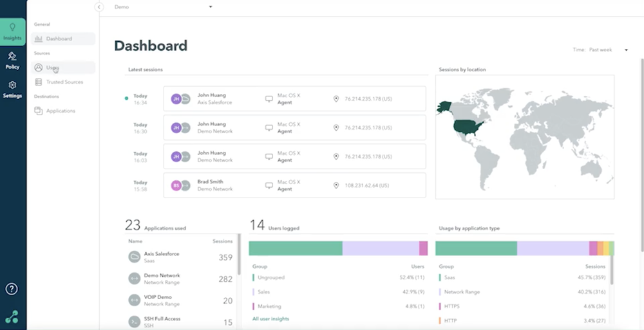This screenshot has height=330, width=644.
Task: Click the SSH Full Access terminal icon
Action: (x=135, y=322)
